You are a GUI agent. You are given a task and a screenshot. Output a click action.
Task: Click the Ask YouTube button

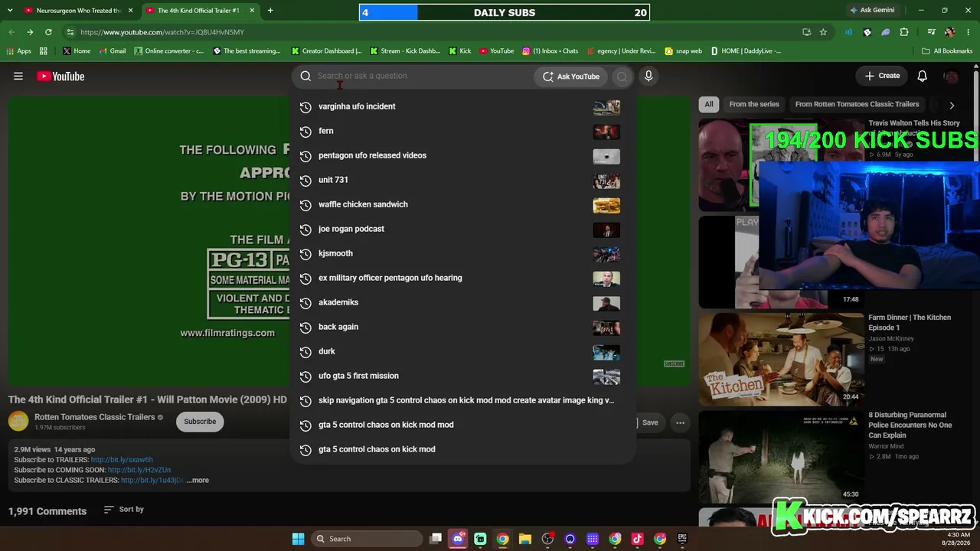tap(571, 77)
